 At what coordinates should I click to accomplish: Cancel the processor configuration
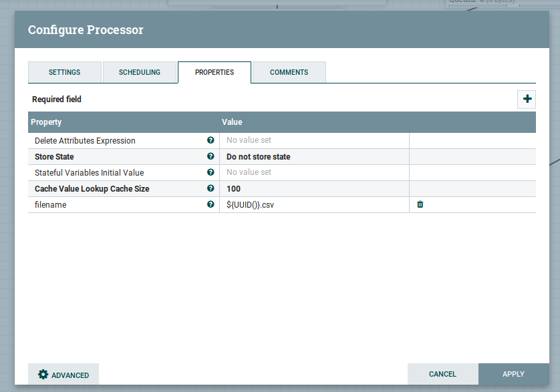point(442,374)
